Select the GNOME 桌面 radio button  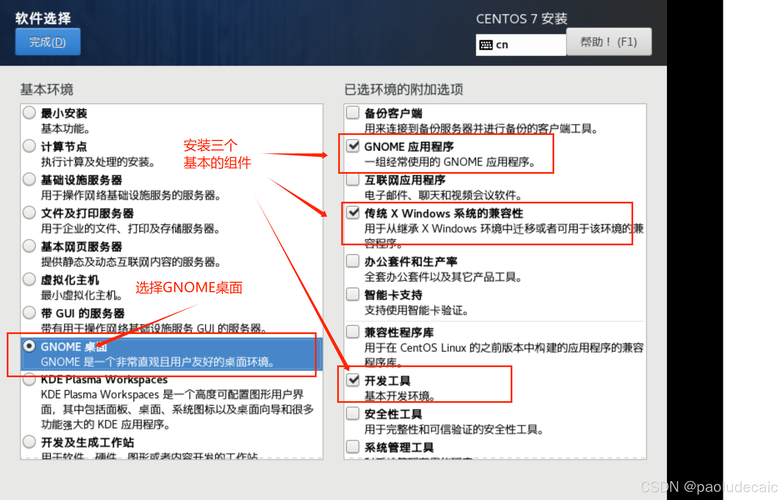[29, 346]
